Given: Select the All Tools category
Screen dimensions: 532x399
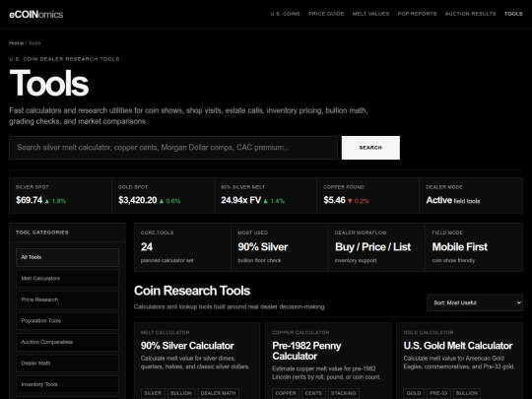Looking at the screenshot, I should (68, 257).
